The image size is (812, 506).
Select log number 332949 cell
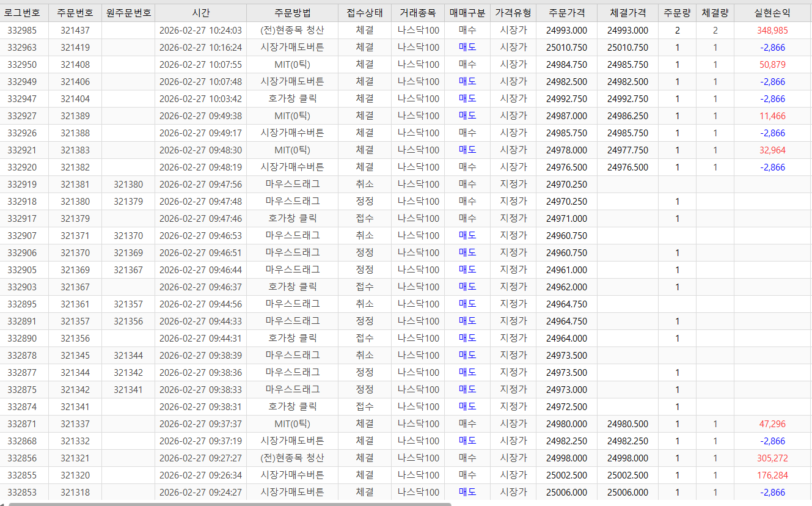click(x=22, y=81)
